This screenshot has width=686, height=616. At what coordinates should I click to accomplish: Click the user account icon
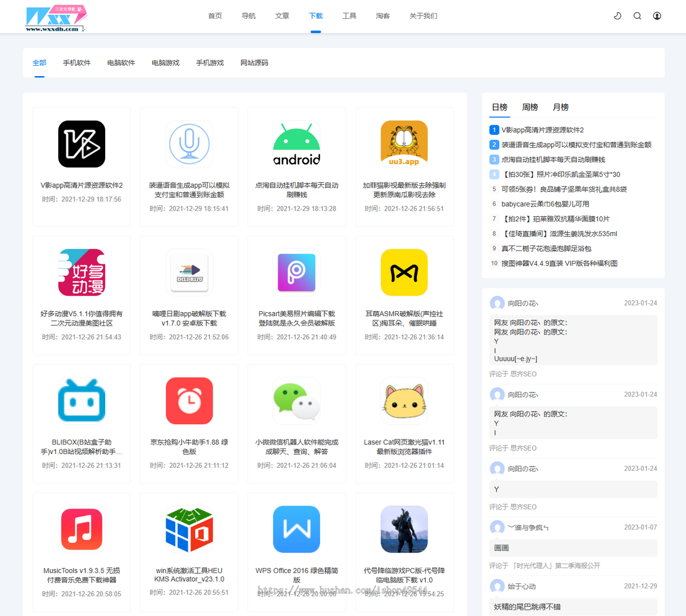(657, 16)
